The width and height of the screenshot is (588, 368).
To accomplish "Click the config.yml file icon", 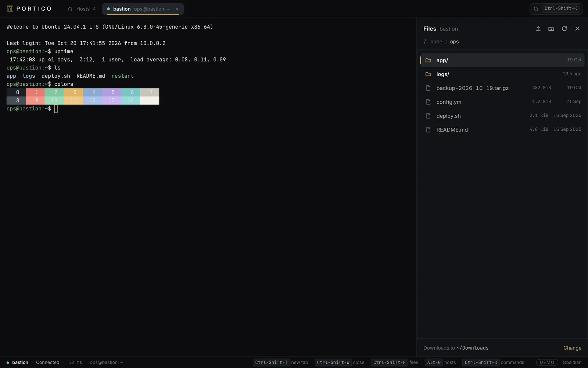I will (x=428, y=102).
